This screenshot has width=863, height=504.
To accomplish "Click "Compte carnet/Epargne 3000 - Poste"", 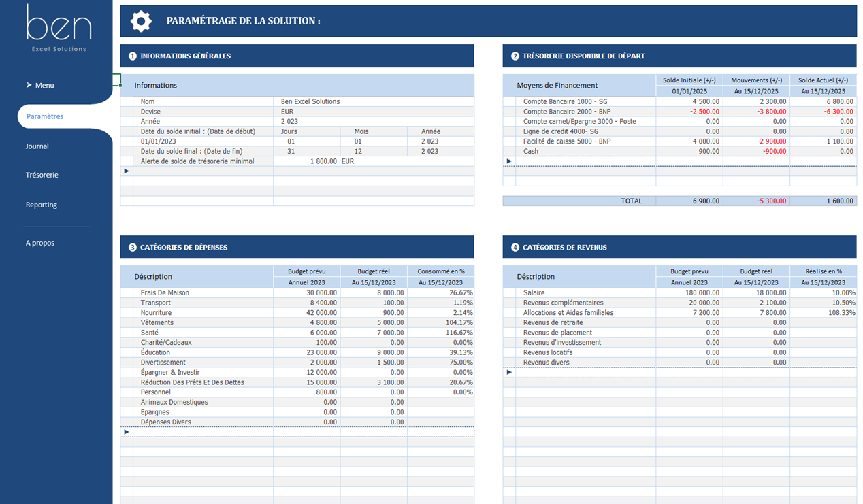I will coord(579,121).
